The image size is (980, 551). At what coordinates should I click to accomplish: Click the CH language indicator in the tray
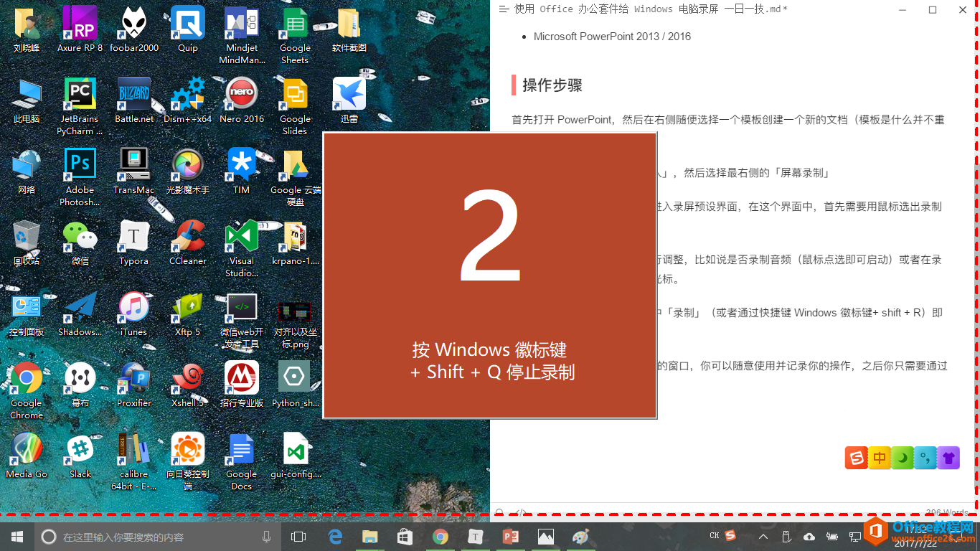tap(715, 535)
